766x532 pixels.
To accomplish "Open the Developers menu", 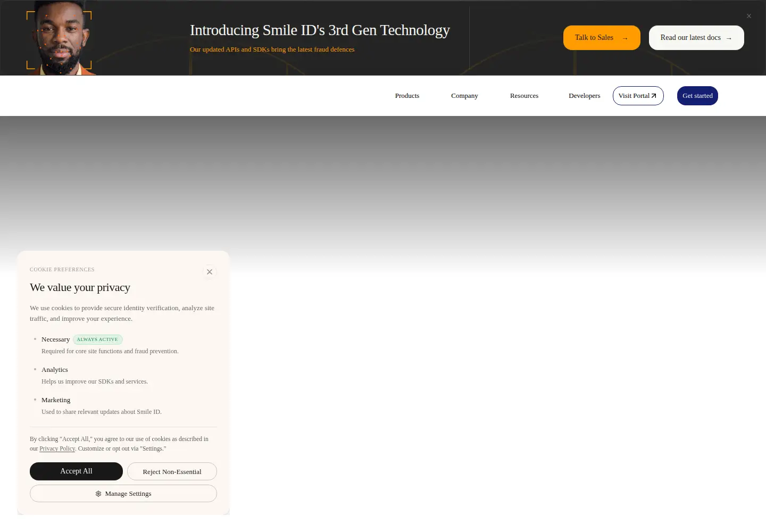I will coord(584,96).
